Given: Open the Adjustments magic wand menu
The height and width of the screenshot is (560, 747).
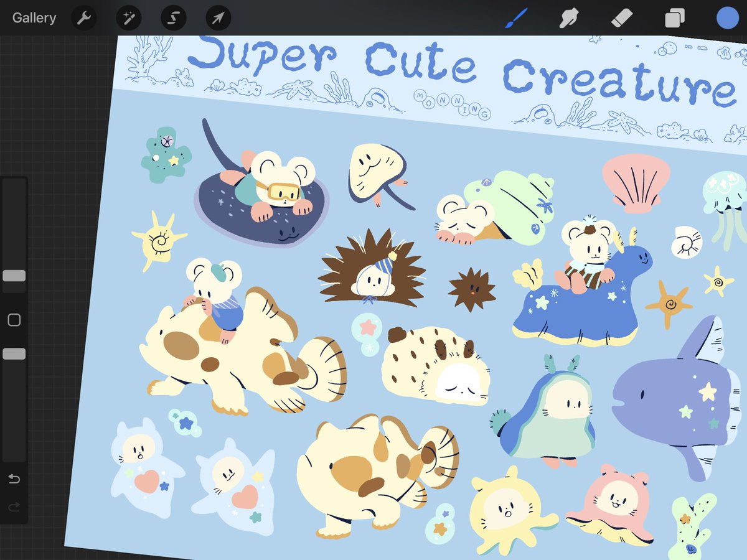Looking at the screenshot, I should pos(128,18).
